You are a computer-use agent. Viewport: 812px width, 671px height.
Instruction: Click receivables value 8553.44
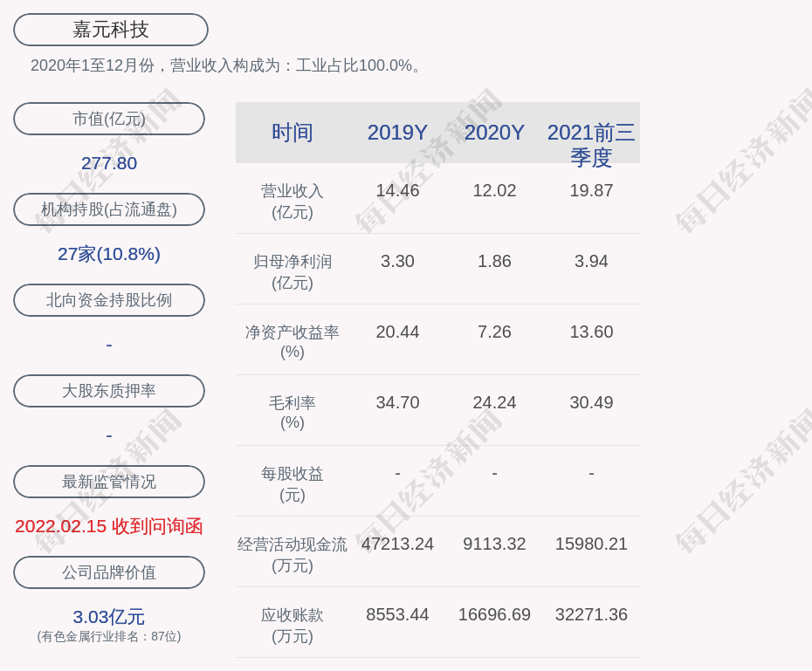398,614
